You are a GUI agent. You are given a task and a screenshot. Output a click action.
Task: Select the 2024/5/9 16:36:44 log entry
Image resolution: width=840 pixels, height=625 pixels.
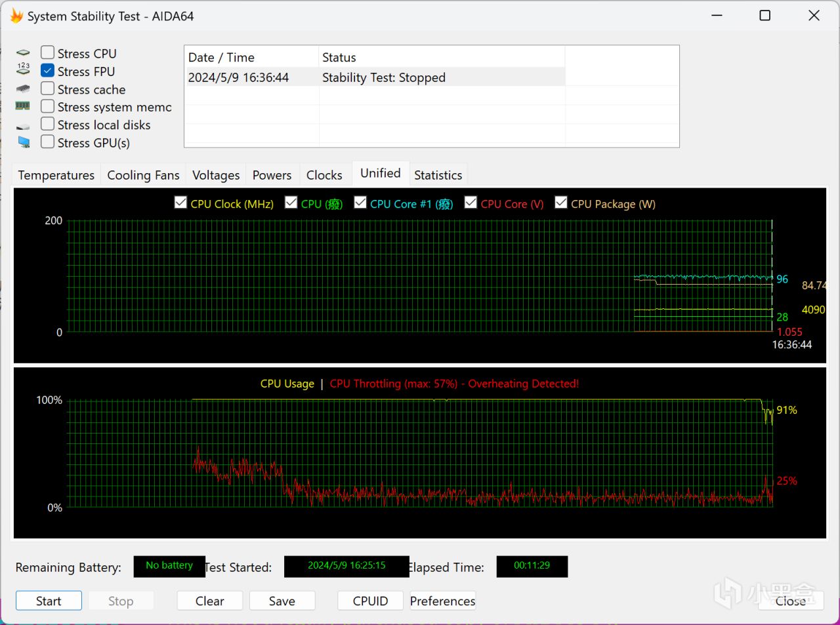(x=375, y=77)
